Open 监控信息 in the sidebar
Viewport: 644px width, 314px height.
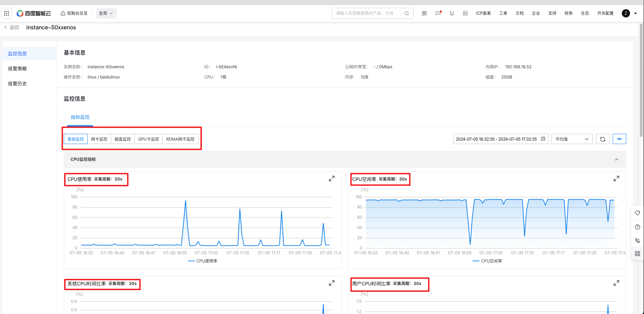coord(29,54)
